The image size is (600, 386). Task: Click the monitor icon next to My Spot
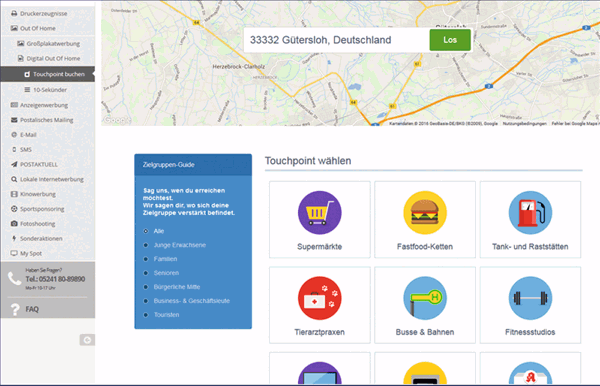click(14, 253)
